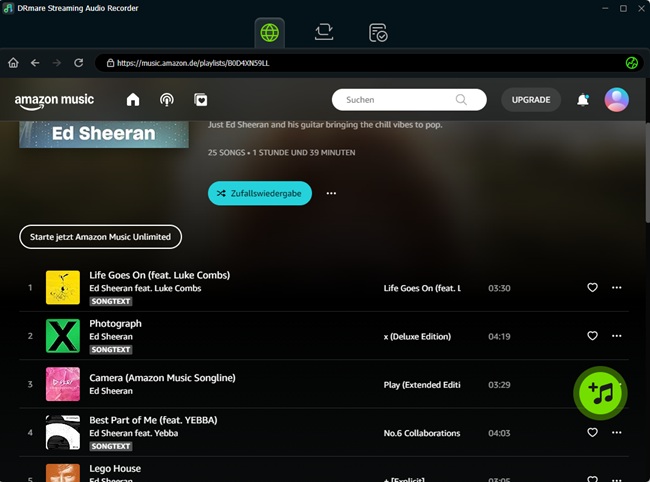650x482 pixels.
Task: Click the browser home icon
Action: click(x=13, y=63)
